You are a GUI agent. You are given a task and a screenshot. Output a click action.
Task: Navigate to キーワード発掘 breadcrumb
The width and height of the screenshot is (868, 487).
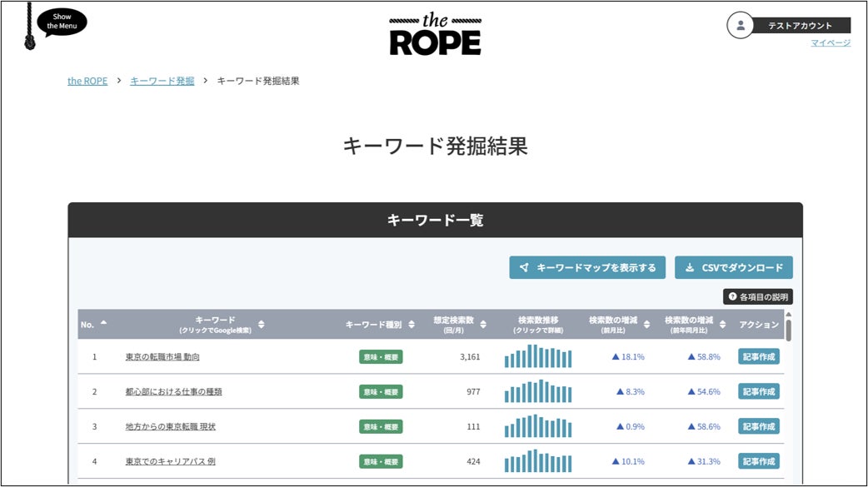(x=162, y=81)
